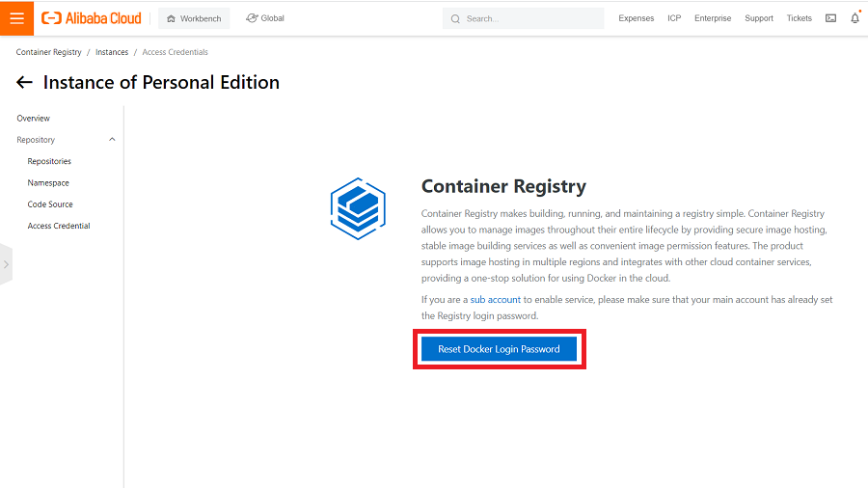The image size is (868, 488).
Task: Click the back arrow beside Instance title
Action: pos(25,83)
